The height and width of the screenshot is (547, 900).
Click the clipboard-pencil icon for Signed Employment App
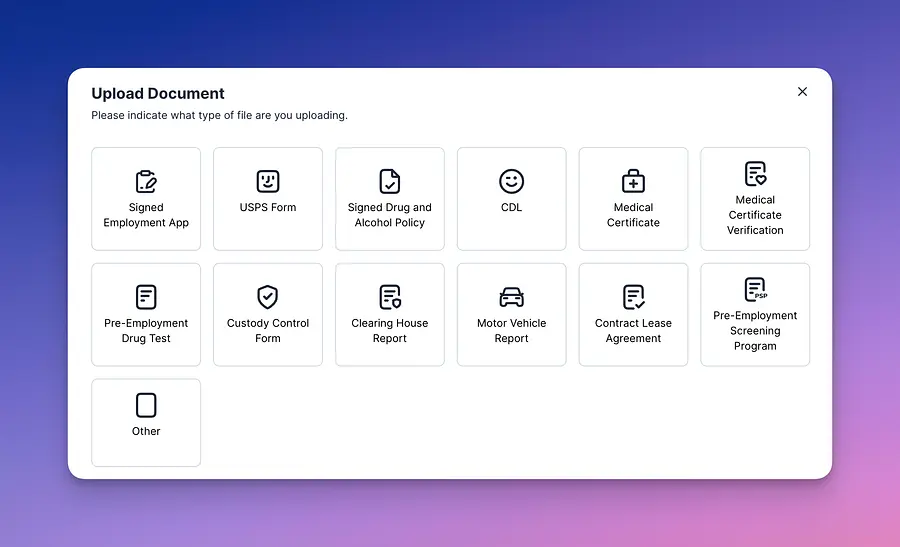tap(146, 181)
